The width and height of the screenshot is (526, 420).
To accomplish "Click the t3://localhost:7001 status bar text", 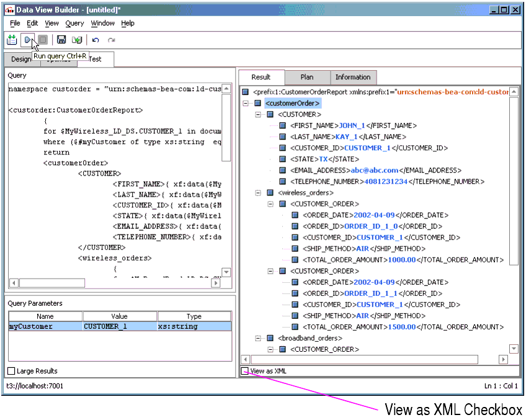I will coord(35,386).
